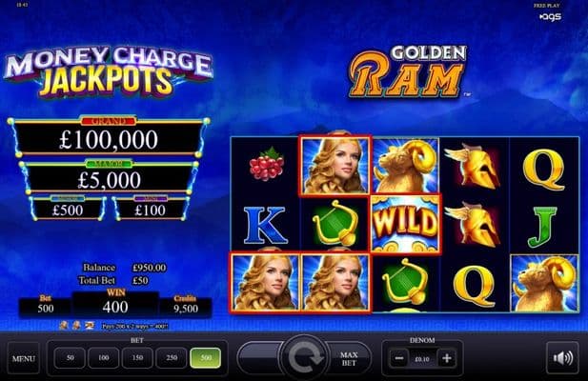Screen dimensions: 588x381
Task: Click the Grand £100,000 jackpot display
Action: click(x=109, y=137)
